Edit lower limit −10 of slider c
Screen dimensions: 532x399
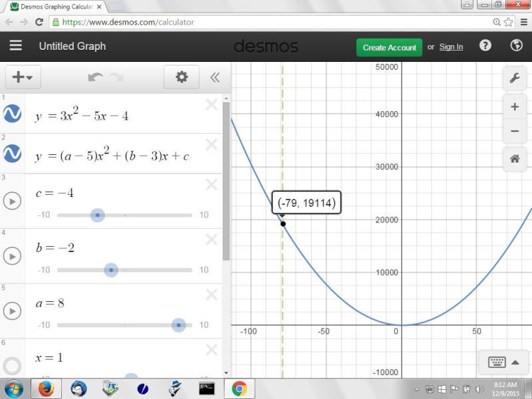coord(44,215)
